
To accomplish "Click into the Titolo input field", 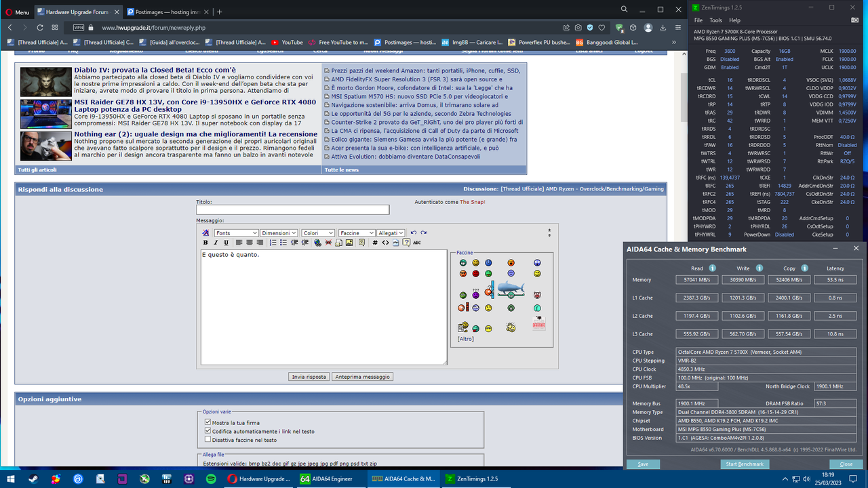I will pyautogui.click(x=292, y=210).
